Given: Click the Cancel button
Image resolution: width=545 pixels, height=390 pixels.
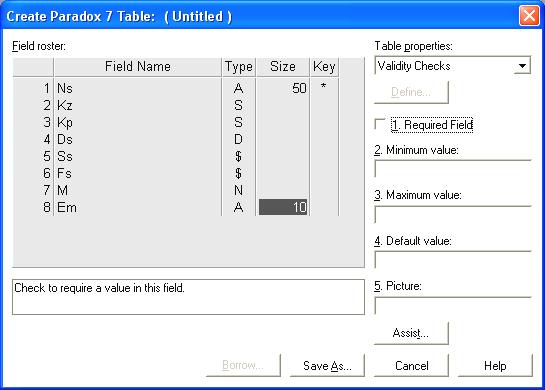Looking at the screenshot, I should [x=411, y=365].
